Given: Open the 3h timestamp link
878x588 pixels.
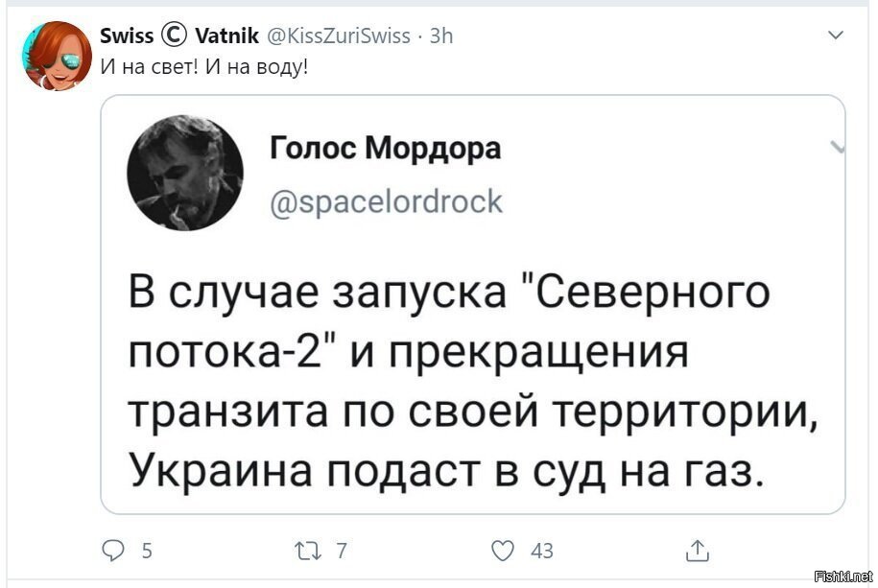Looking at the screenshot, I should (440, 35).
